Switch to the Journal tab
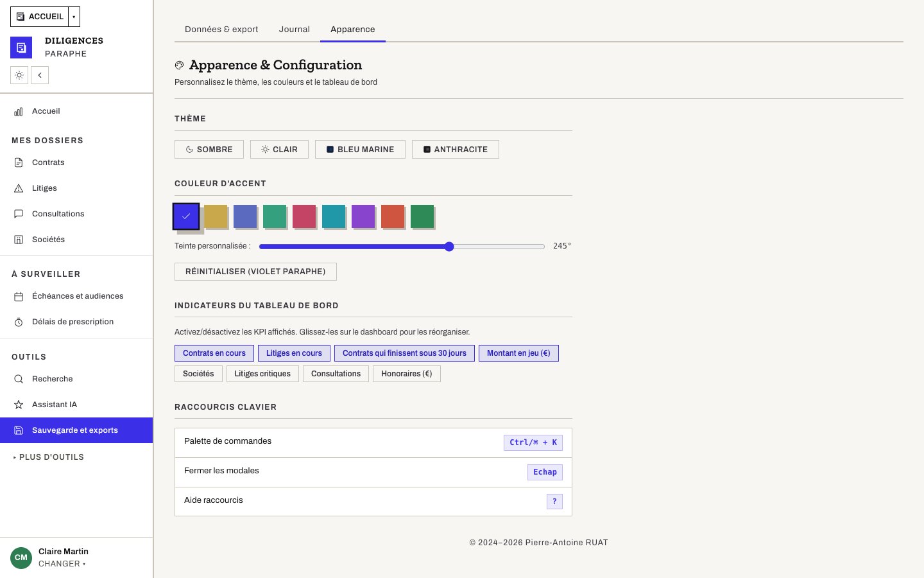This screenshot has height=578, width=924. click(x=295, y=30)
